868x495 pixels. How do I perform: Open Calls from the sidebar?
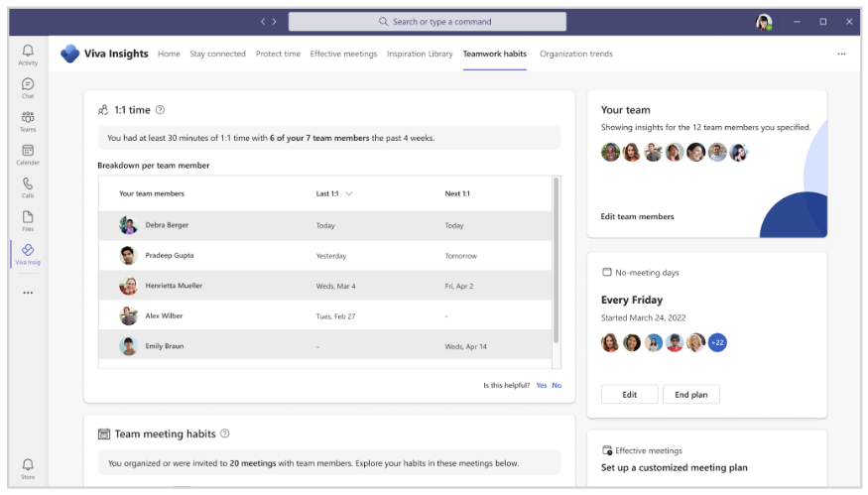click(x=28, y=187)
